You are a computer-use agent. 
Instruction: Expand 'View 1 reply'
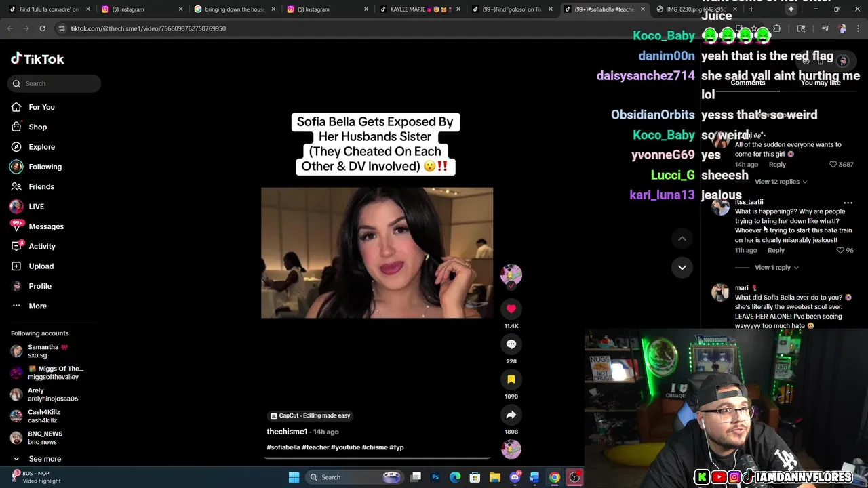coord(776,268)
